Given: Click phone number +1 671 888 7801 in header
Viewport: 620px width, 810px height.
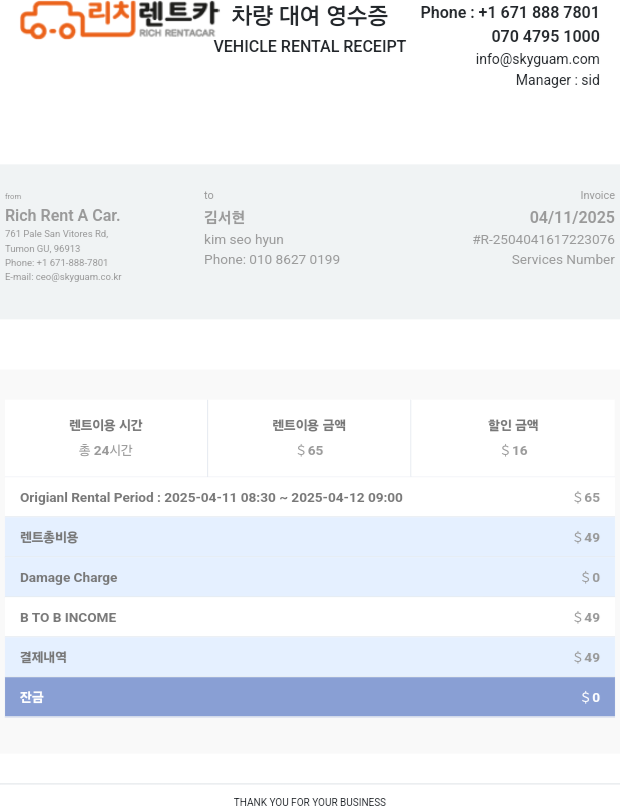Looking at the screenshot, I should click(x=538, y=12).
